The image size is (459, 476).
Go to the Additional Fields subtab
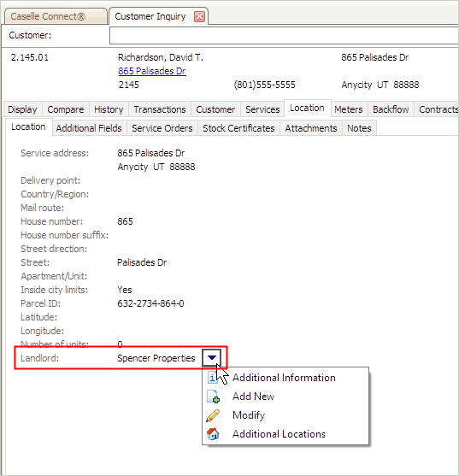tap(89, 128)
